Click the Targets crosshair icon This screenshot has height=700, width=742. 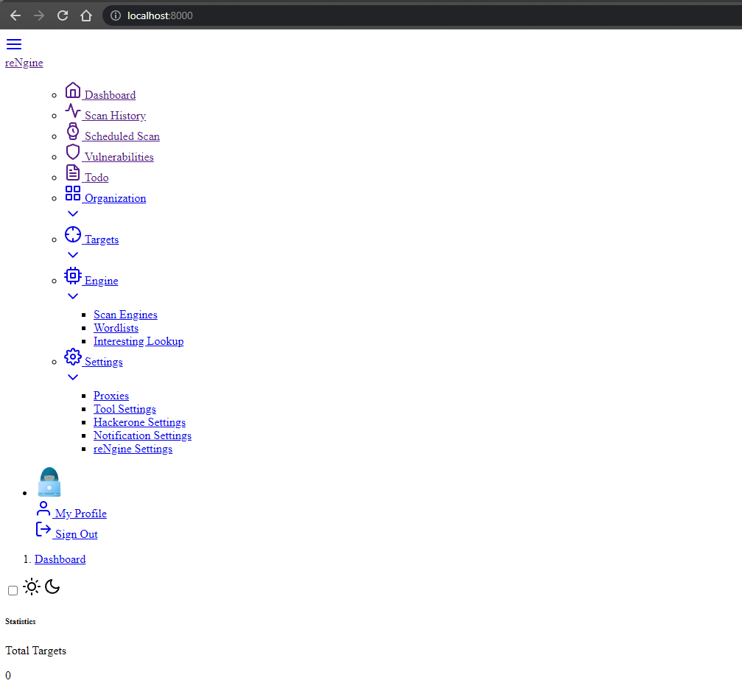pyautogui.click(x=73, y=234)
